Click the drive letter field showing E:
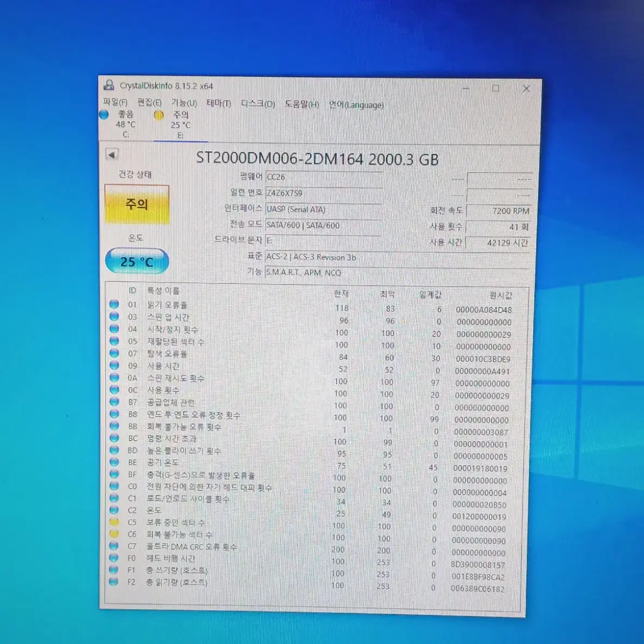This screenshot has width=644, height=644. pos(324,240)
